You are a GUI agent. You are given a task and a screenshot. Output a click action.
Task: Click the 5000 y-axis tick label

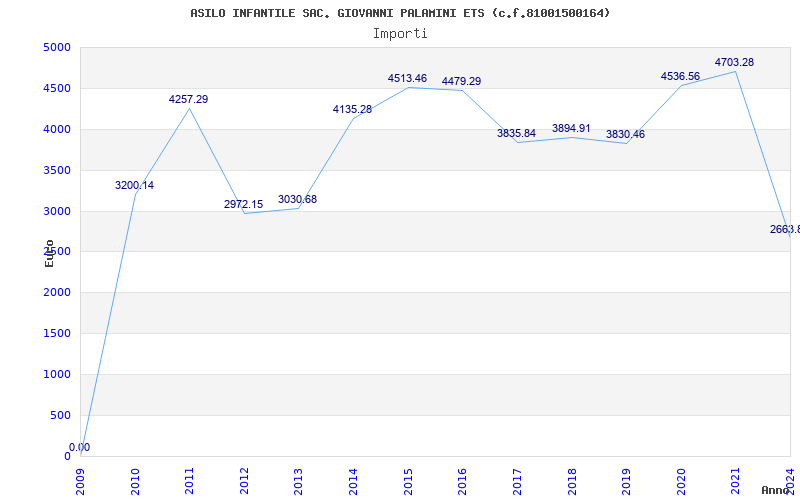[x=57, y=48]
